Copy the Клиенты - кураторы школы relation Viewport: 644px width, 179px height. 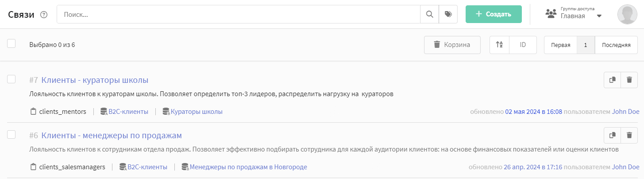coord(613,80)
